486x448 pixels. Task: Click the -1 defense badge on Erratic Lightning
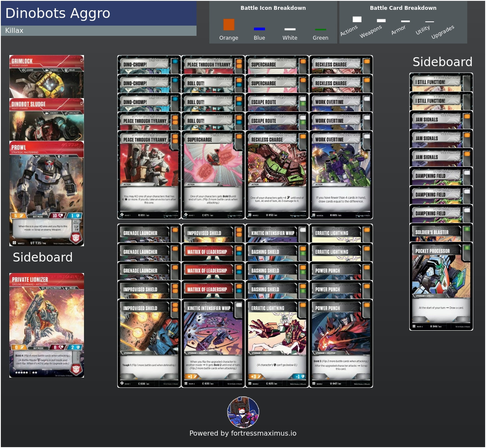point(299,376)
